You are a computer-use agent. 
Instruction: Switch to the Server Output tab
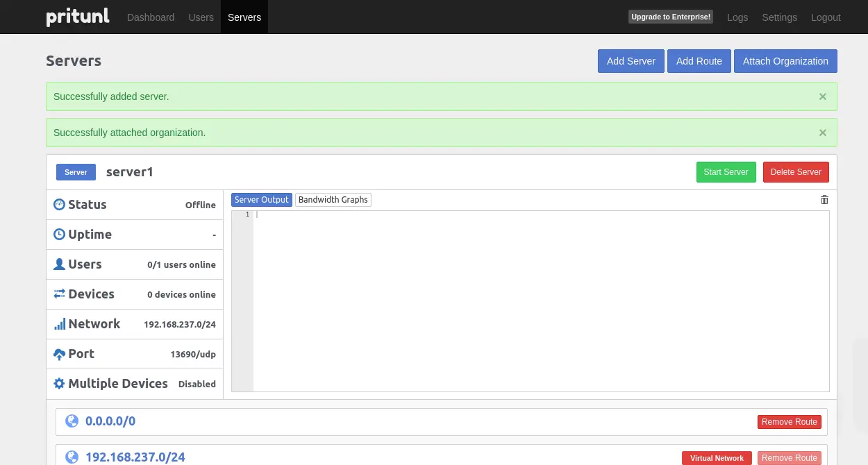tap(262, 200)
